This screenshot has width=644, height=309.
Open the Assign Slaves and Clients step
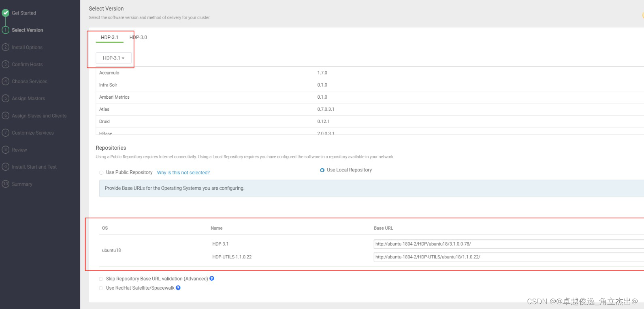click(x=39, y=116)
